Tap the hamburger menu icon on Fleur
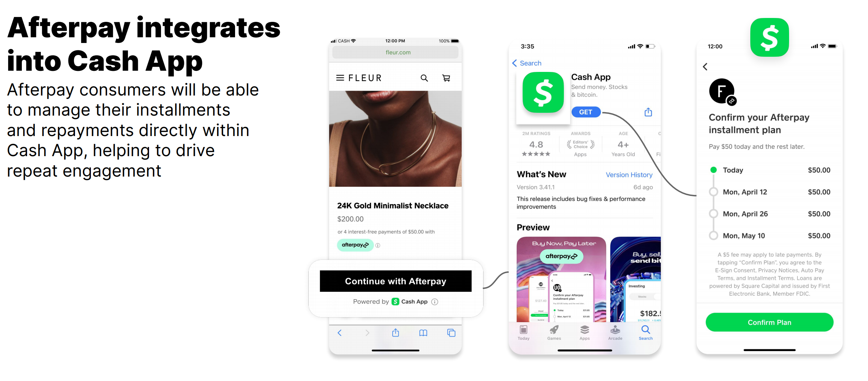This screenshot has height=381, width=868. click(x=340, y=78)
